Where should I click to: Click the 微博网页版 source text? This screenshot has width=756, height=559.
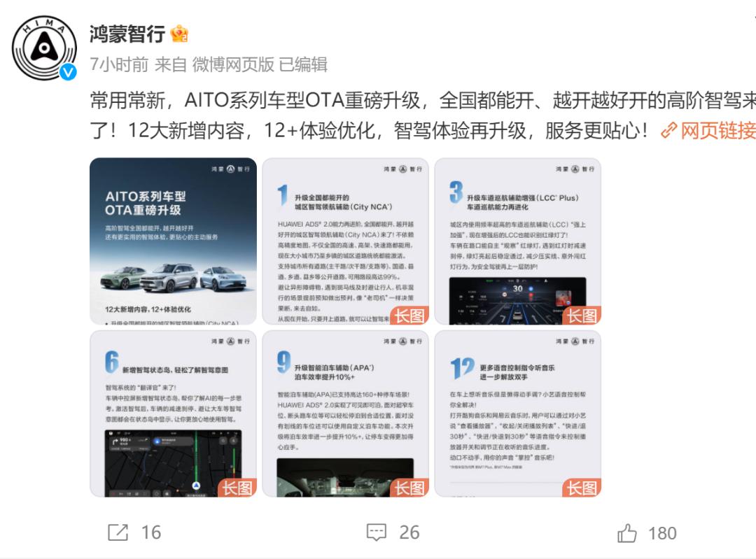(x=233, y=64)
